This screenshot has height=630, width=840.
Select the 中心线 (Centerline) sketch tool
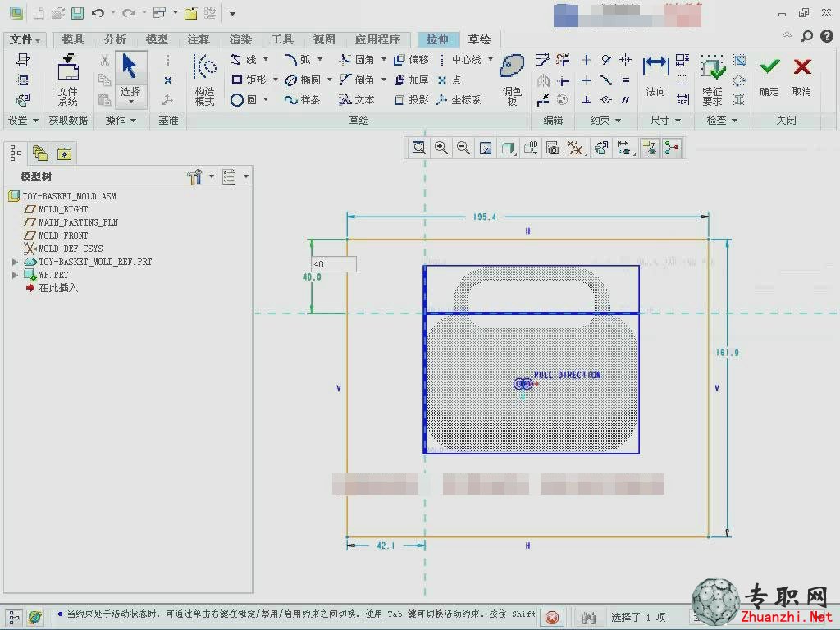(x=461, y=59)
